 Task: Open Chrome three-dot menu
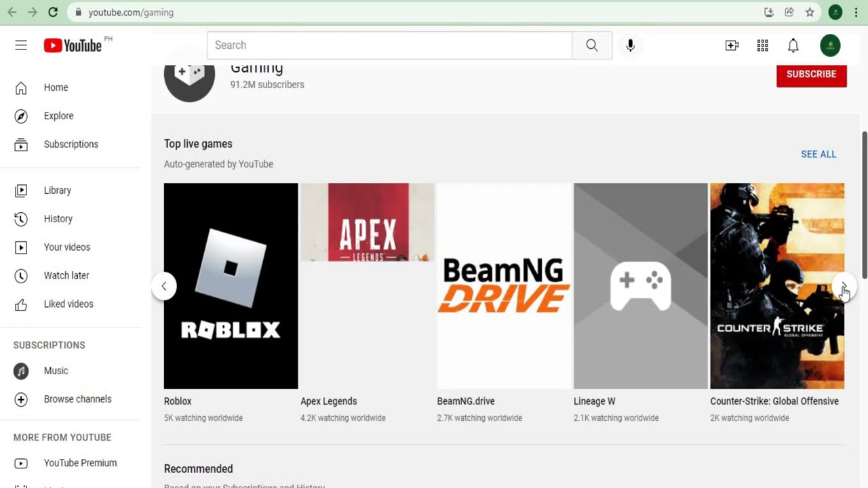tap(856, 12)
